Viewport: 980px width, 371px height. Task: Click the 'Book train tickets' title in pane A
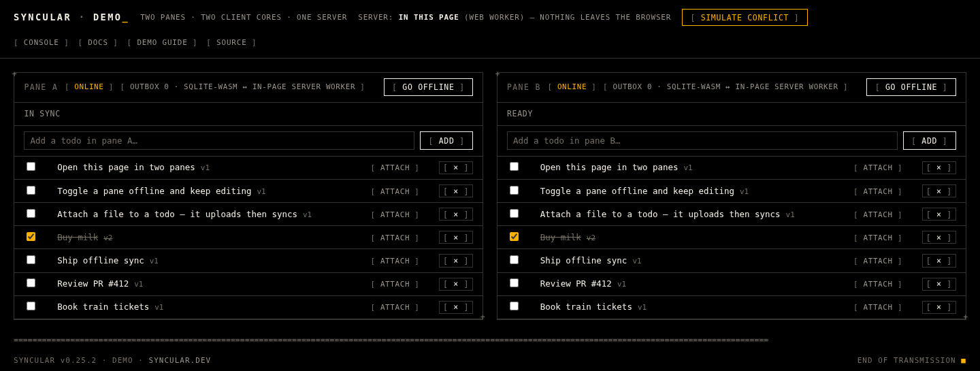coord(103,306)
